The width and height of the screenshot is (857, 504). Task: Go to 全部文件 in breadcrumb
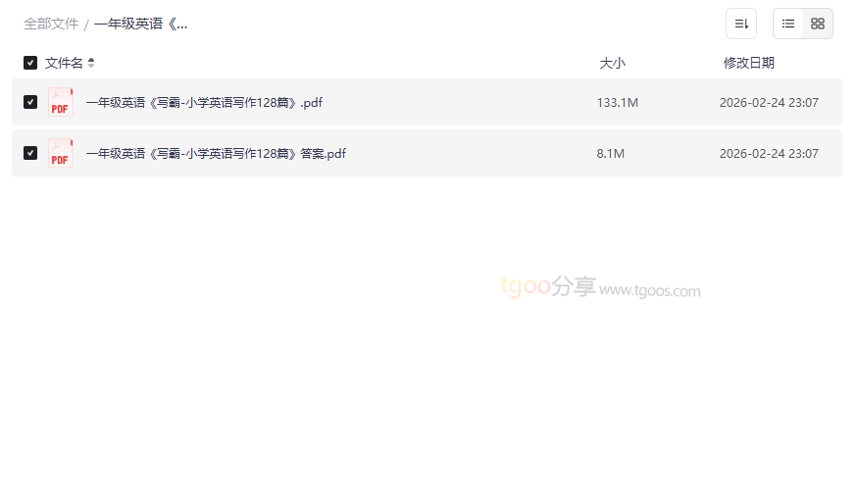click(51, 25)
